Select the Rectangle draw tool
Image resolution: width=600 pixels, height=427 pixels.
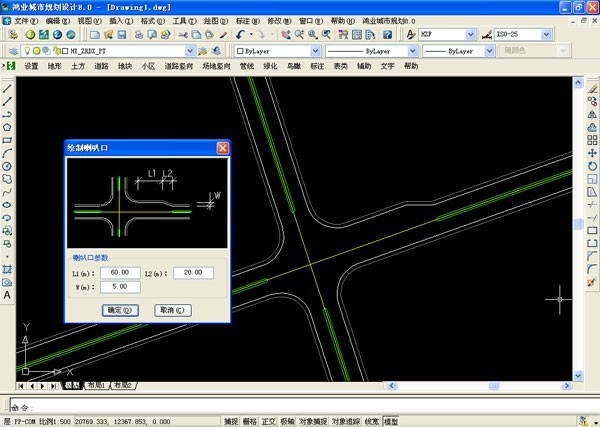[x=7, y=140]
